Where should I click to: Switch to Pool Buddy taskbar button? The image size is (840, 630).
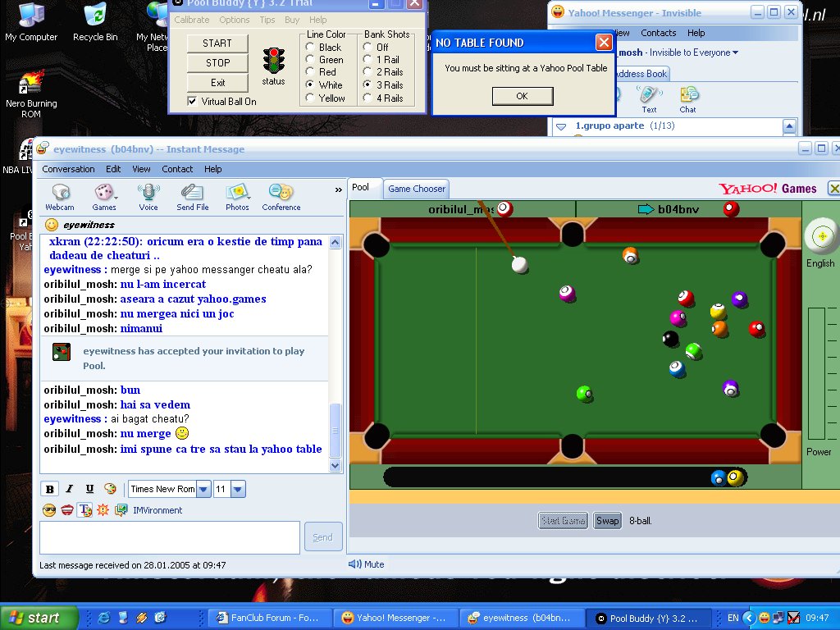pos(649,618)
